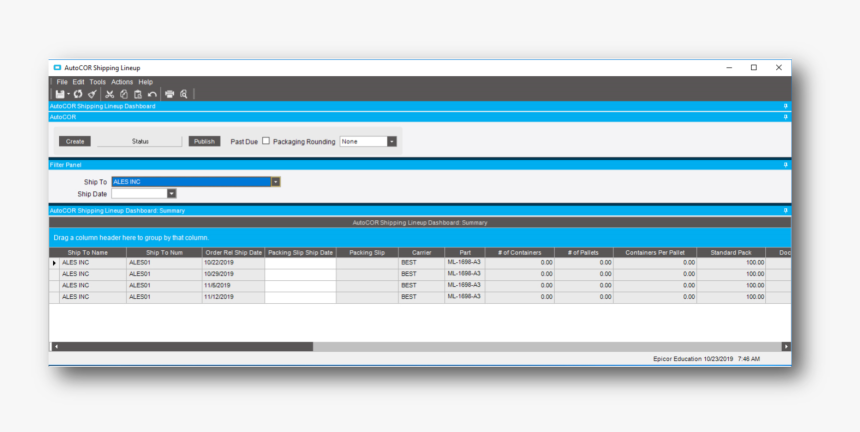Viewport: 860px width, 432px height.
Task: Open the Tools menu
Action: click(x=98, y=82)
